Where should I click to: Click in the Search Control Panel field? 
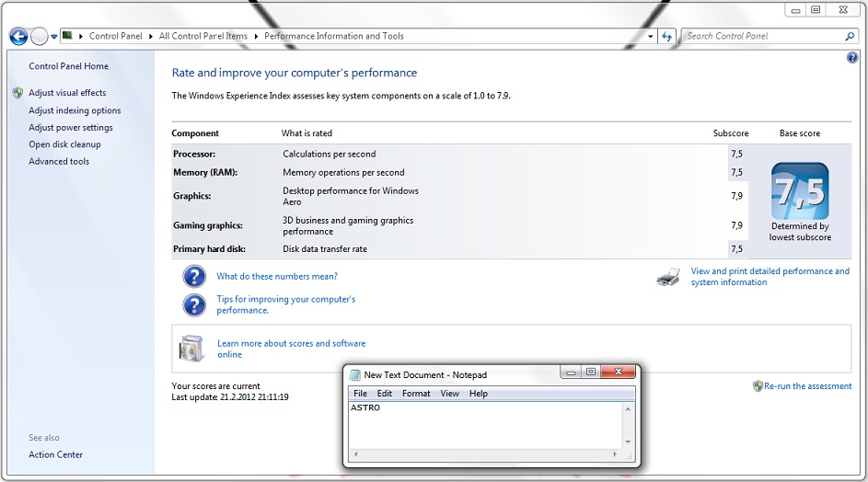click(762, 37)
